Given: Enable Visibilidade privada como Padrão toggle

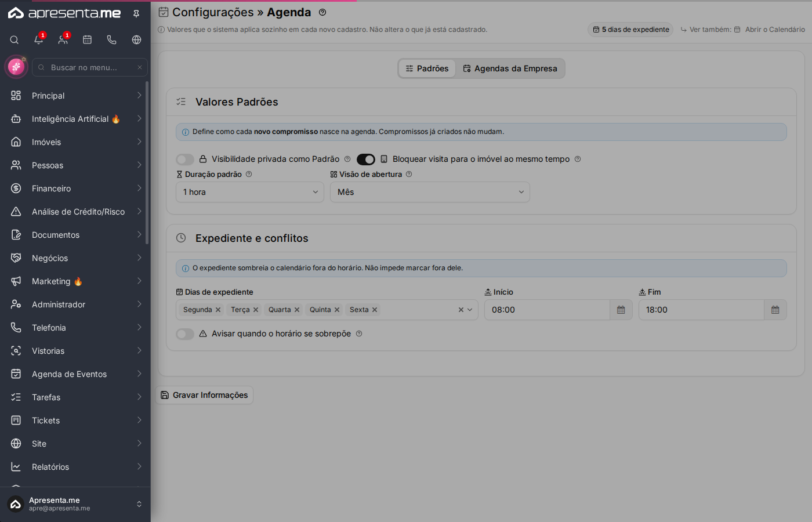Looking at the screenshot, I should 185,159.
